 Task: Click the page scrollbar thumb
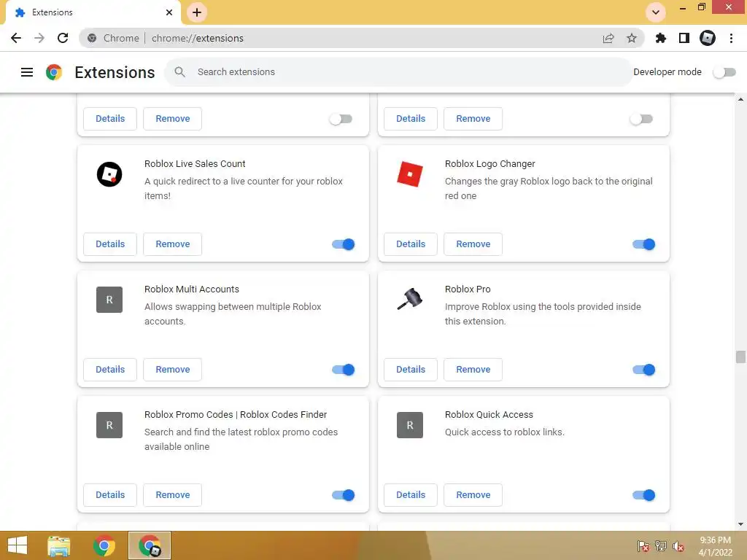[x=740, y=357]
